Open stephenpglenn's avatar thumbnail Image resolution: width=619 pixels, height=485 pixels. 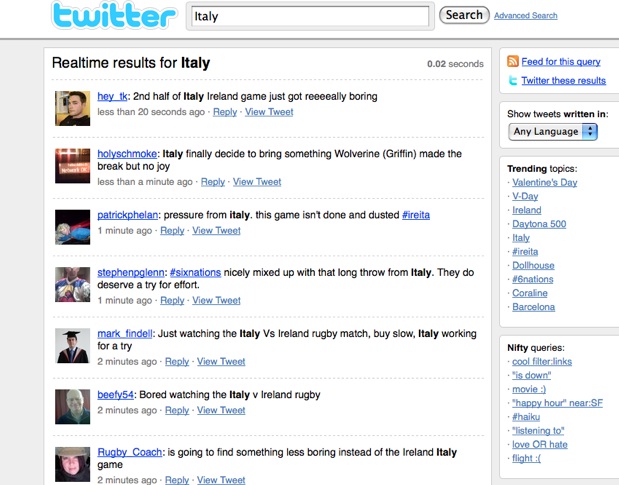73,285
